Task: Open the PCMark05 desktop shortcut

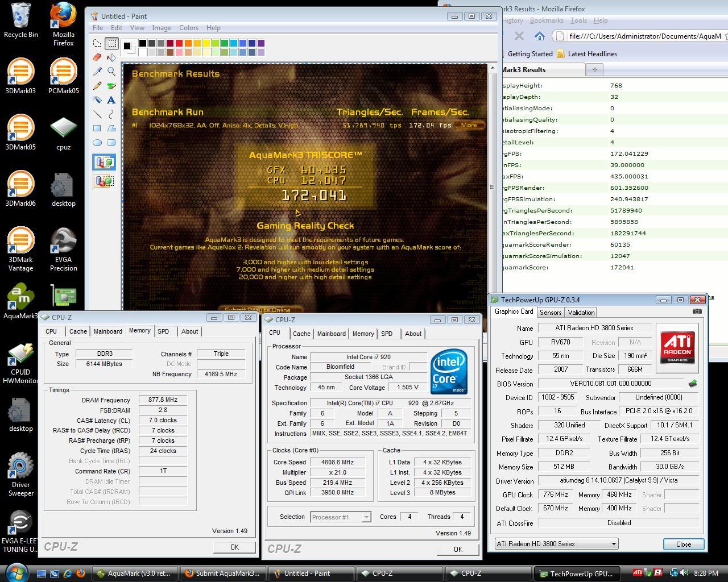Action: click(x=63, y=76)
